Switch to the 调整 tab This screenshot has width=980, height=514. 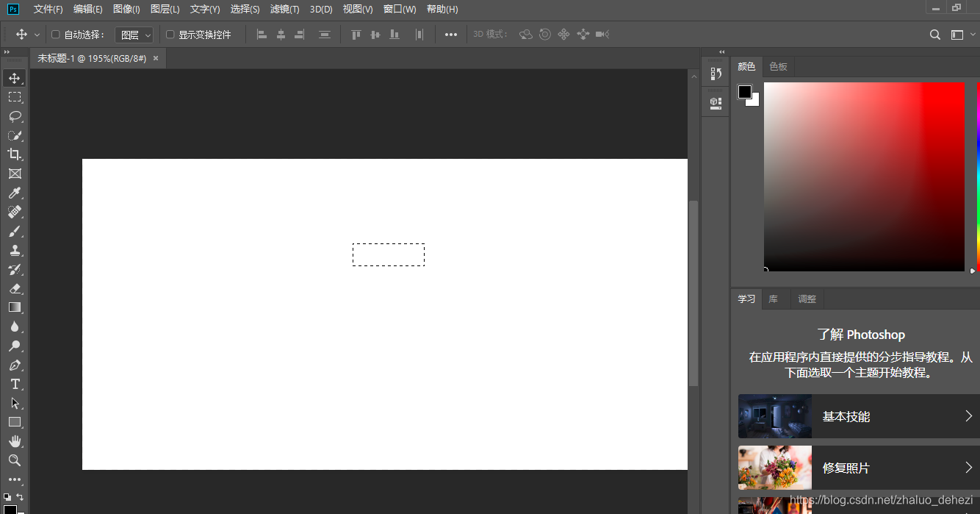(807, 299)
